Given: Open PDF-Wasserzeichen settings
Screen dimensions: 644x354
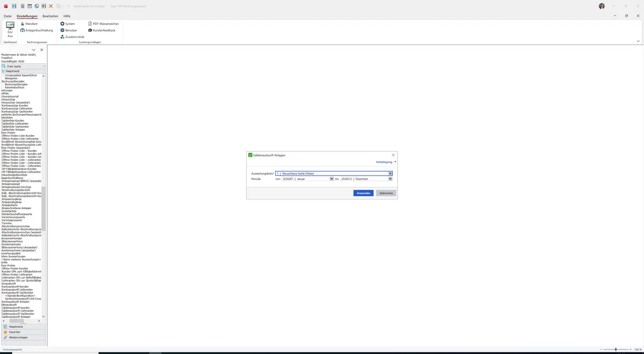Looking at the screenshot, I should click(x=104, y=24).
